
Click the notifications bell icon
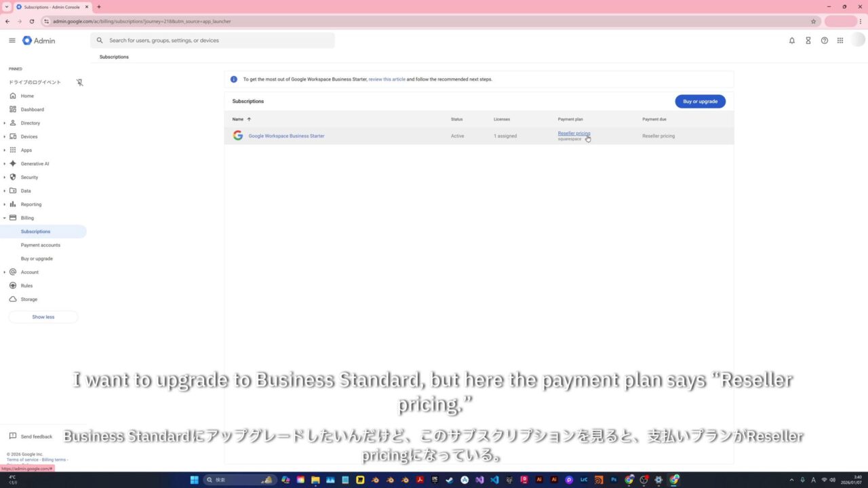pyautogui.click(x=791, y=41)
